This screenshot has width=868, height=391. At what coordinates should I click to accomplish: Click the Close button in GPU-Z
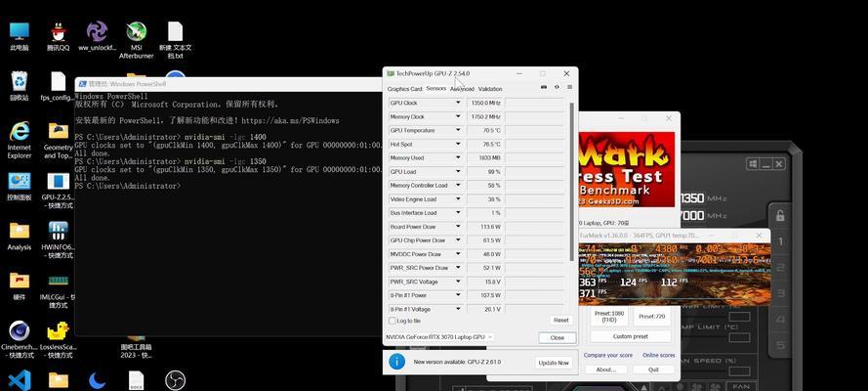tap(558, 337)
